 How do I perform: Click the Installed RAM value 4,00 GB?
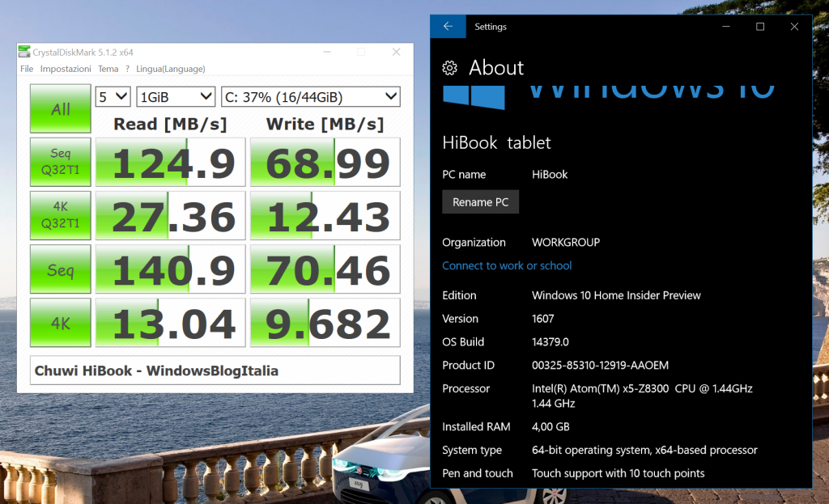(x=551, y=426)
